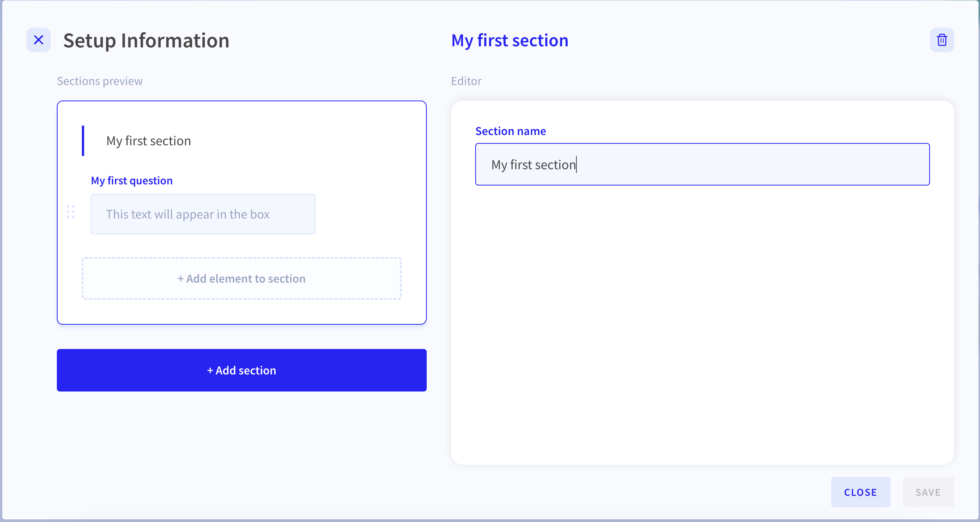Click the plus sign in Add section
The height and width of the screenshot is (522, 980).
click(x=210, y=371)
